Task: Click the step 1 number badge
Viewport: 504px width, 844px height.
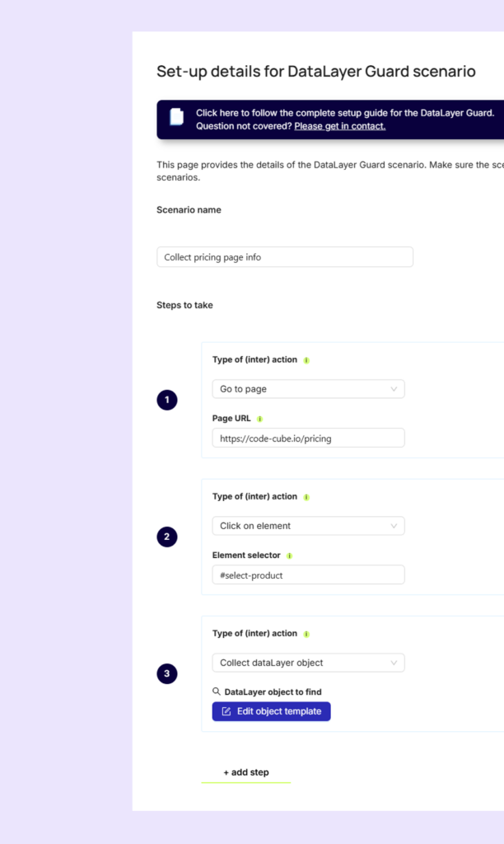Action: (167, 401)
